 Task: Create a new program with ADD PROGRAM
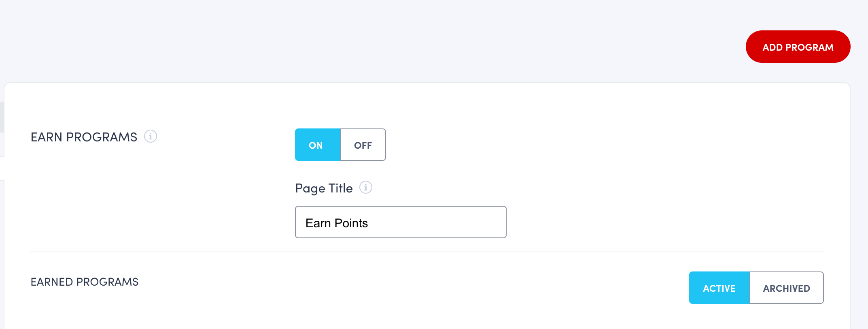click(798, 46)
